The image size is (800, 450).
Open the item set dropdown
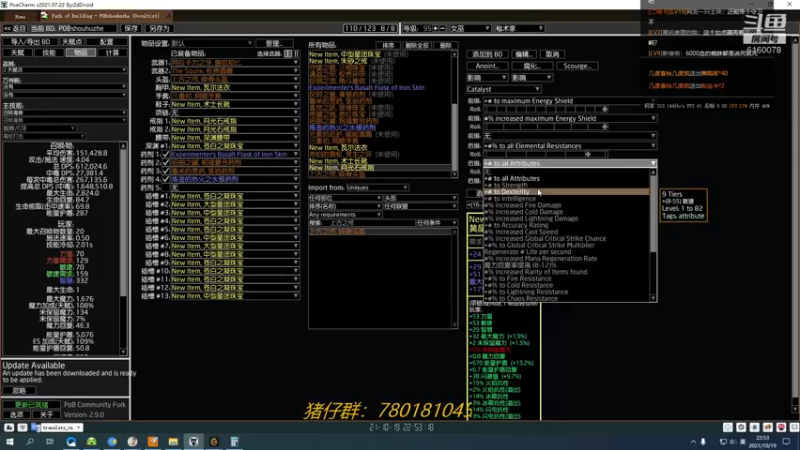click(211, 44)
